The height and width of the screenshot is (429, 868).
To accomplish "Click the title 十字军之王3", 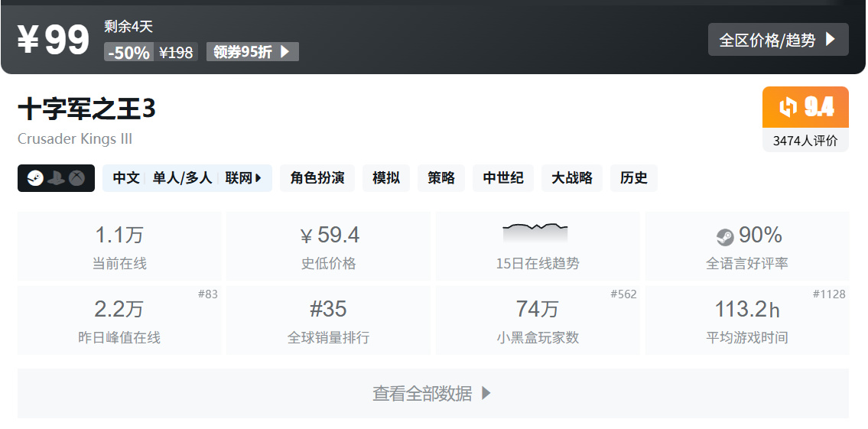I will click(x=86, y=109).
